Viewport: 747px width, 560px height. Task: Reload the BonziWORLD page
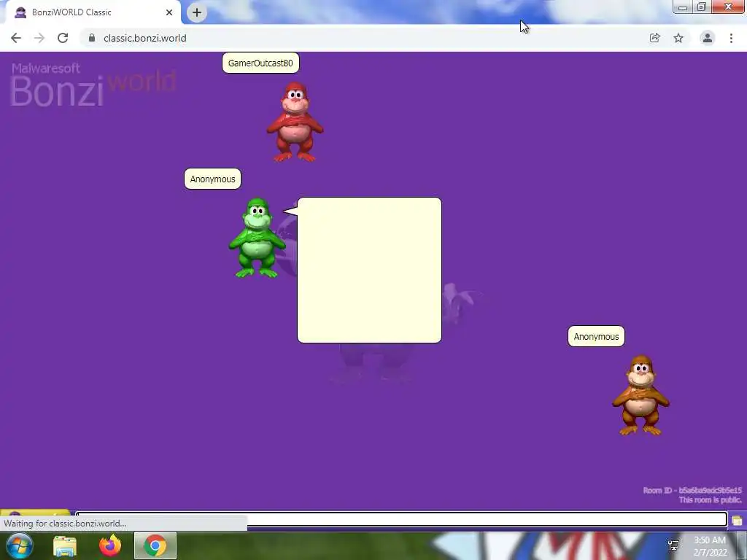click(x=63, y=38)
